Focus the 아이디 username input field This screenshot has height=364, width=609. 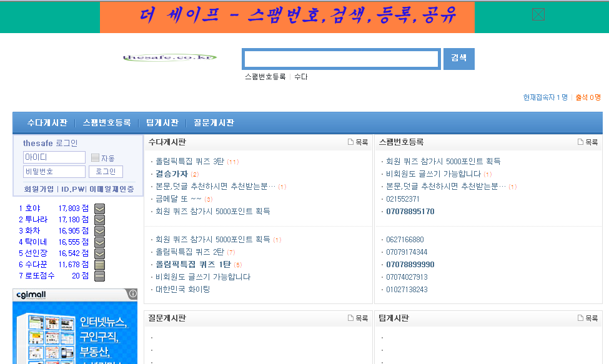point(54,157)
